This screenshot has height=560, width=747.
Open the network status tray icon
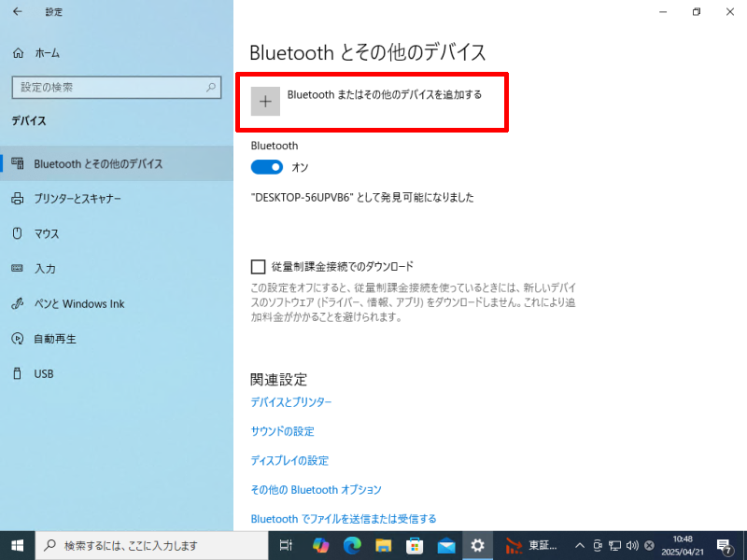[615, 546]
